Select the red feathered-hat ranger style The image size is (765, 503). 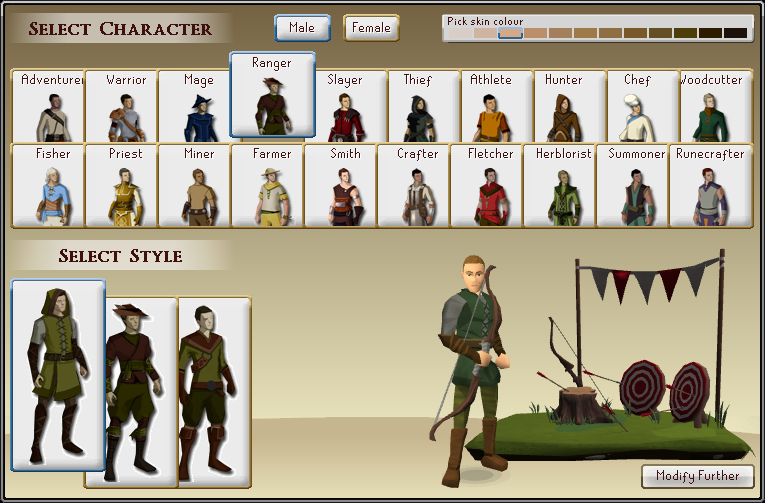click(141, 392)
